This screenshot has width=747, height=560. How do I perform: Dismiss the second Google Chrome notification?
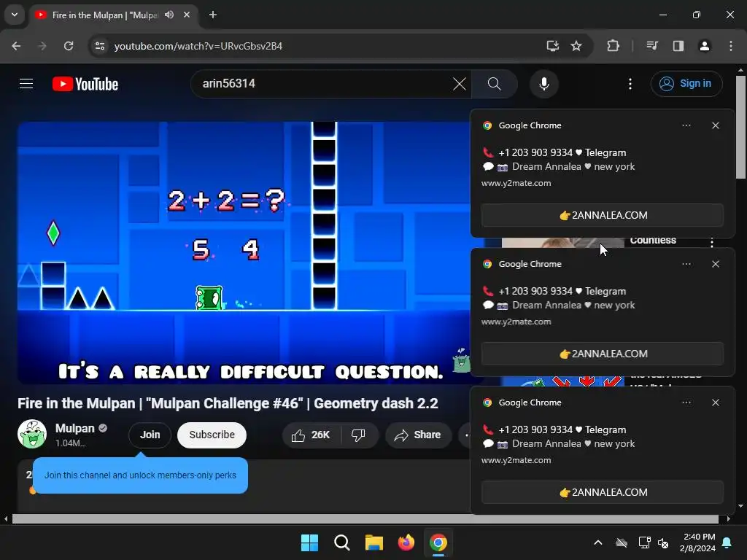click(x=716, y=264)
